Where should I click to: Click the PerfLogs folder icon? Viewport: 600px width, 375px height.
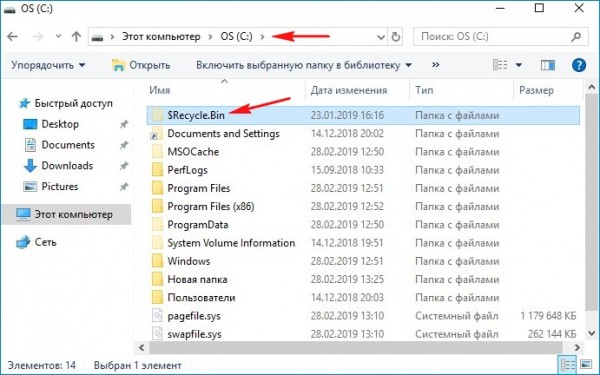(157, 170)
